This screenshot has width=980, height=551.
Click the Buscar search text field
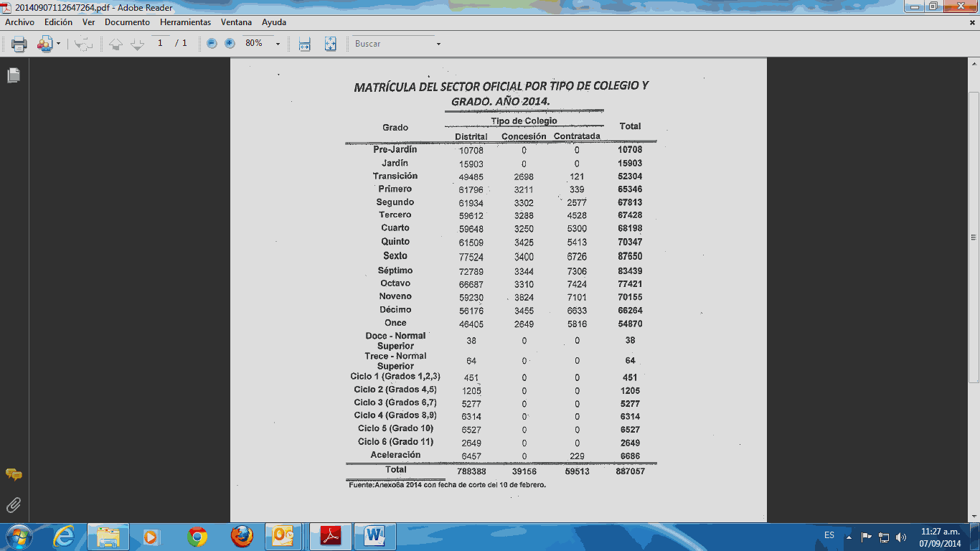[392, 44]
